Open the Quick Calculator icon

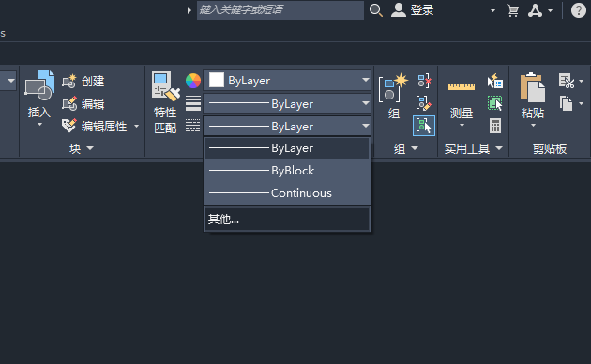pyautogui.click(x=495, y=126)
